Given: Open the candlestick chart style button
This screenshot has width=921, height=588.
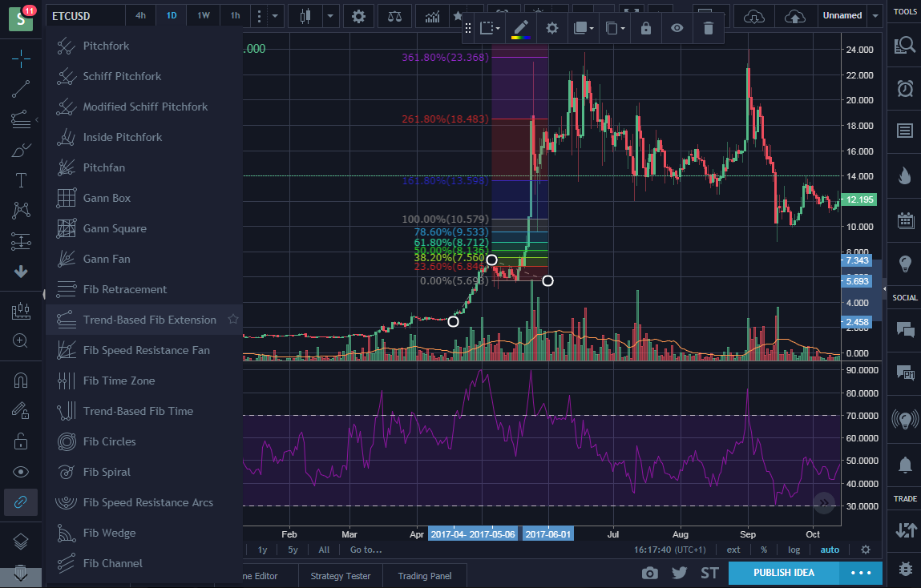Looking at the screenshot, I should [x=305, y=16].
